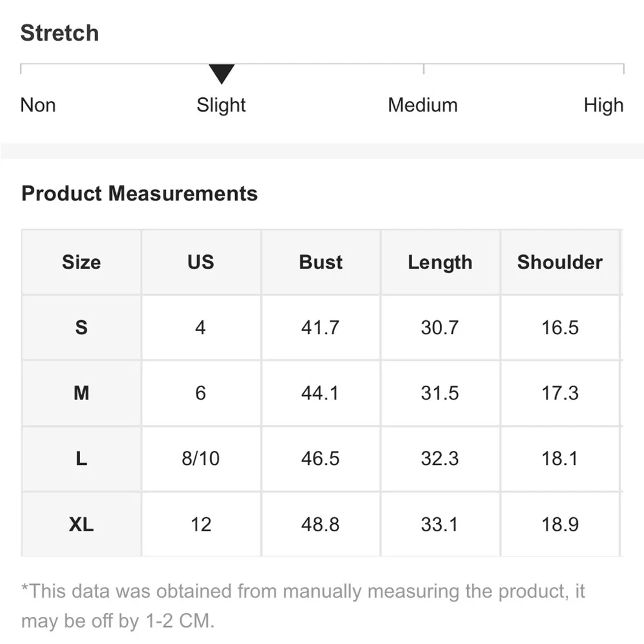
Task: Select the S size row label
Action: coord(81,328)
